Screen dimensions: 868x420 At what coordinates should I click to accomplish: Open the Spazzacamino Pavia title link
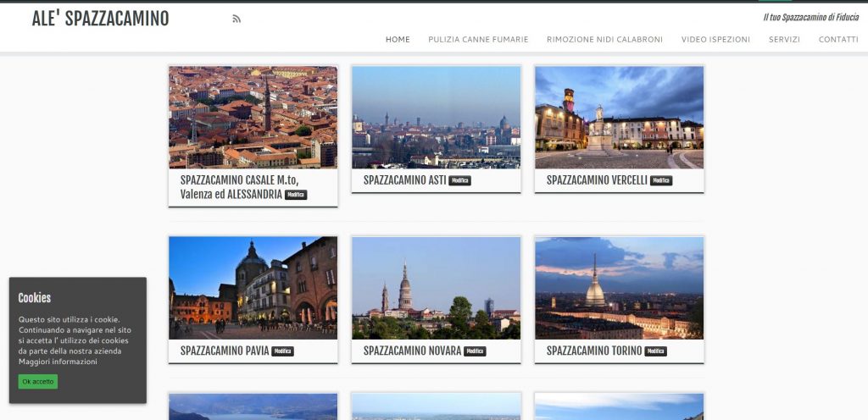[x=225, y=351]
